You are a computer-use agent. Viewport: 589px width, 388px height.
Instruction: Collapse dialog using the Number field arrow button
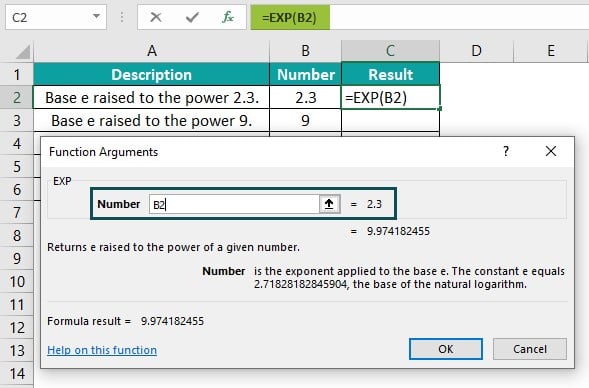click(x=329, y=204)
